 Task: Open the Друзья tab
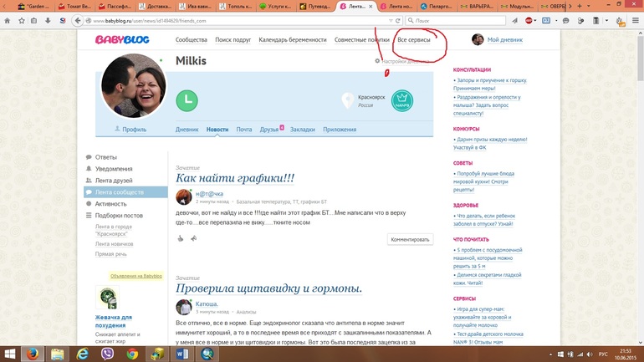(x=268, y=130)
